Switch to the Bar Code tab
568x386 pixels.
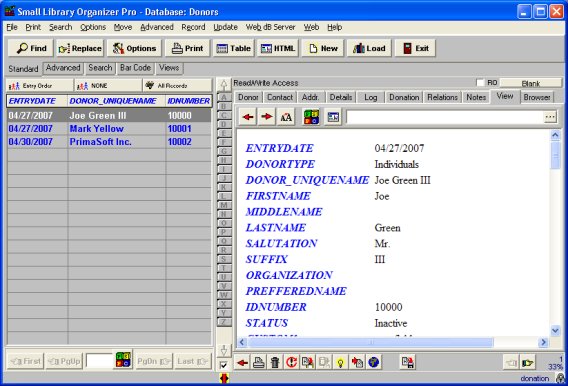pos(135,68)
